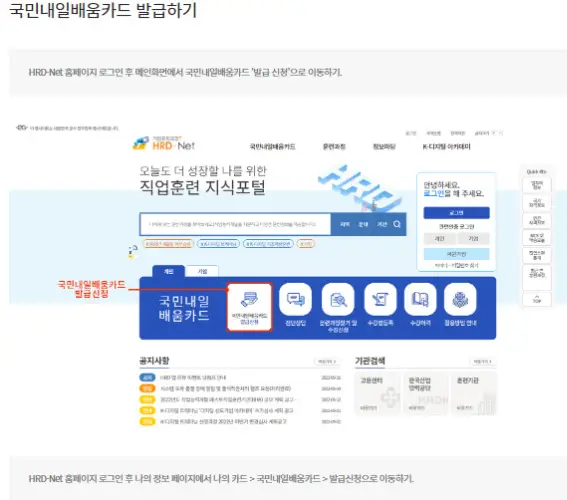Click the fifth Quick menu tile
The width and height of the screenshot is (567, 500).
[x=537, y=255]
